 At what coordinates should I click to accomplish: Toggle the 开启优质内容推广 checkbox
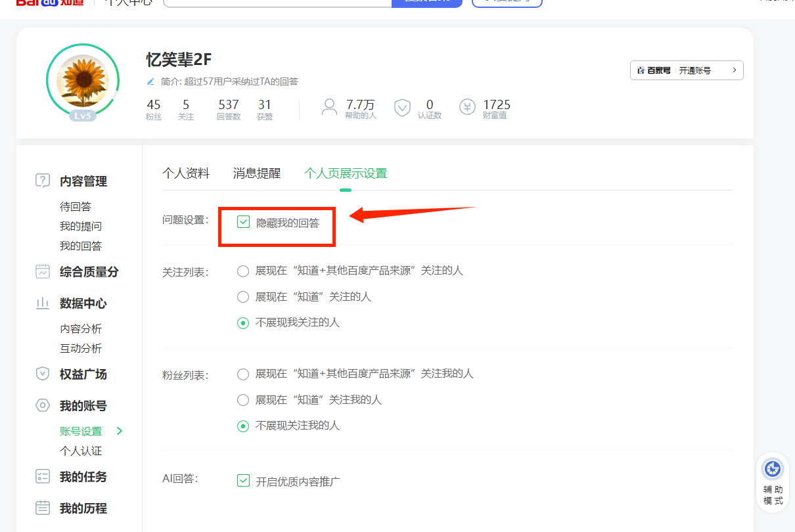(243, 481)
